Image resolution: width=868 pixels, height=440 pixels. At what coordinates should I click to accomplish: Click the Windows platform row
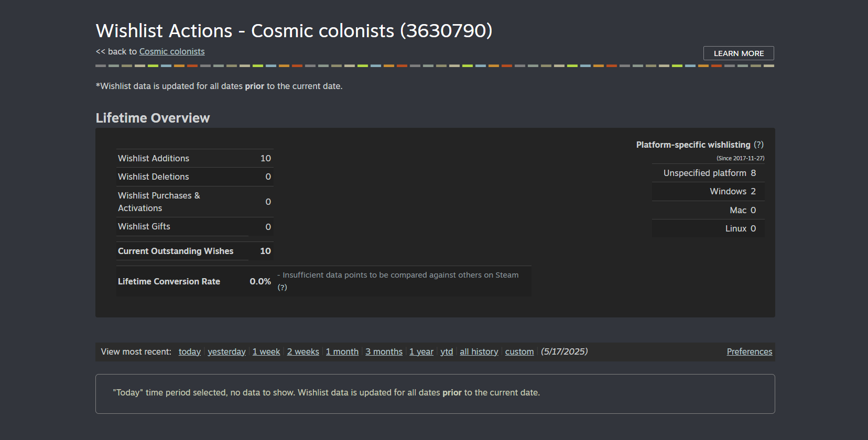(x=708, y=191)
